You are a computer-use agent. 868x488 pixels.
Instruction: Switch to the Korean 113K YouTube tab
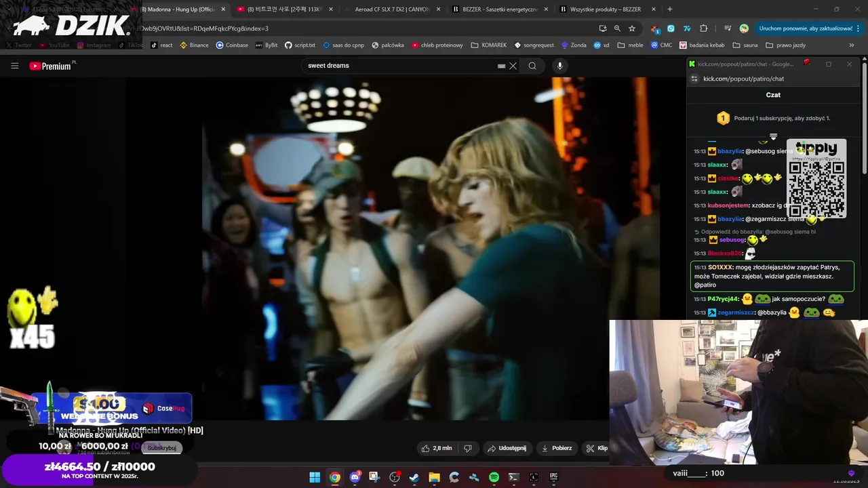coord(283,9)
